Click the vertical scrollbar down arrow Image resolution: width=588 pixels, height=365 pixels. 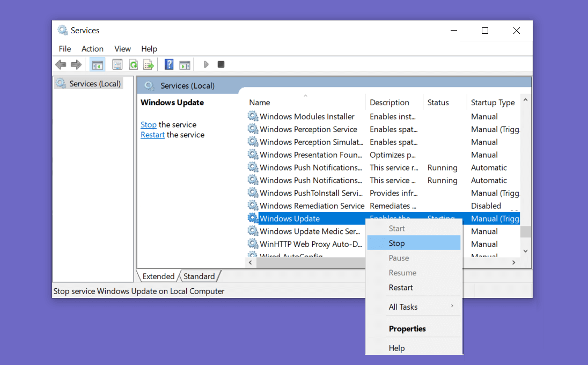point(525,251)
